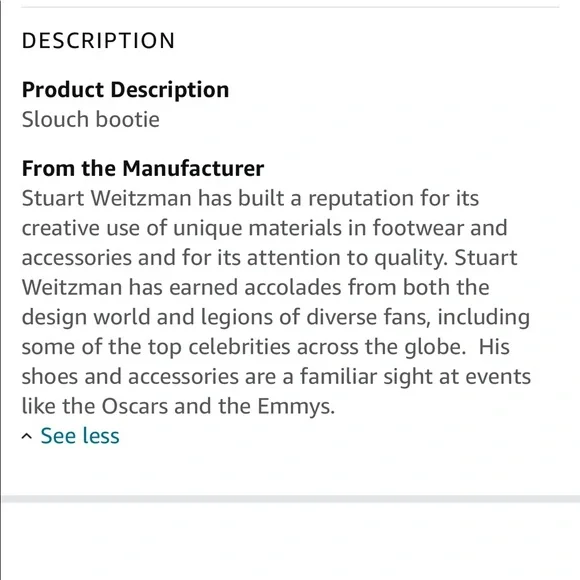
Task: Collapse description using the up chevron icon
Action: [x=27, y=437]
